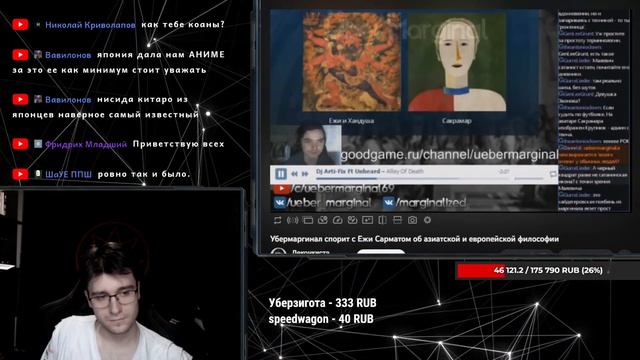Click the 'Ежи и Хакдуша' caption
Screen dimensions: 640x360
pyautogui.click(x=351, y=121)
